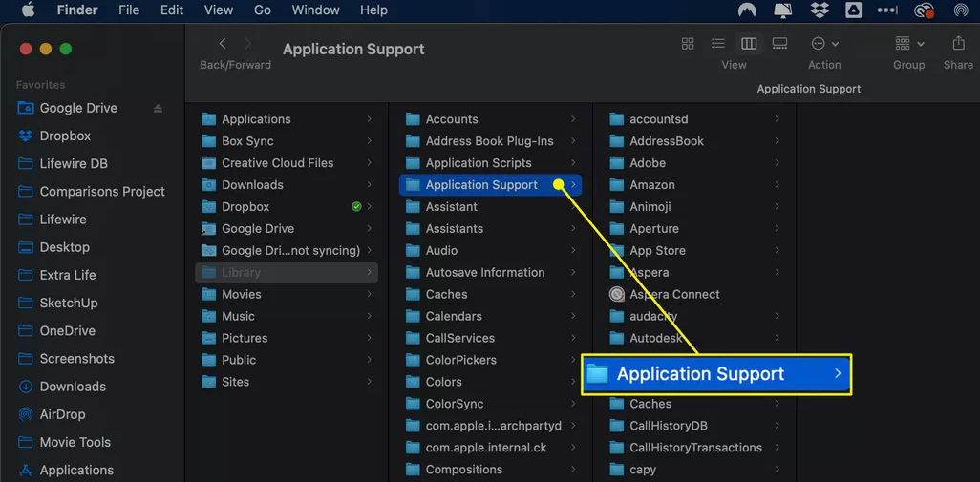Select the Aperture folder
Image resolution: width=980 pixels, height=482 pixels.
[x=695, y=228]
